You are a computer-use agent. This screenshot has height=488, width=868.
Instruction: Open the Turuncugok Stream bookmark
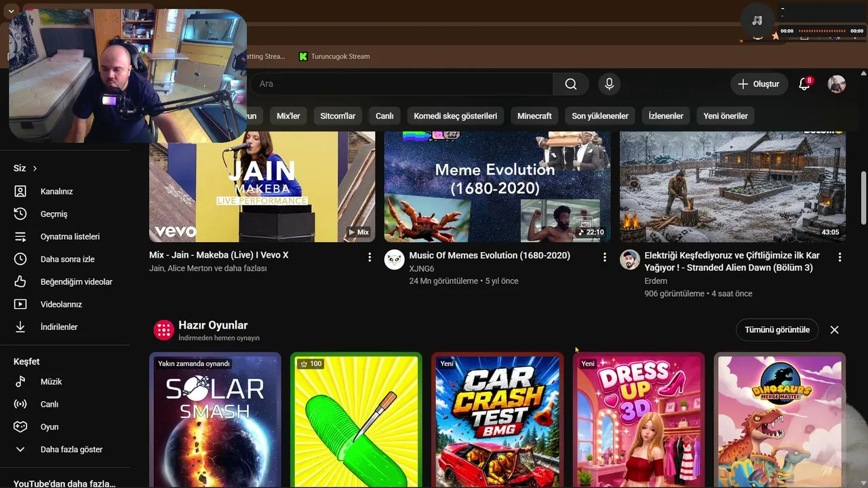334,56
